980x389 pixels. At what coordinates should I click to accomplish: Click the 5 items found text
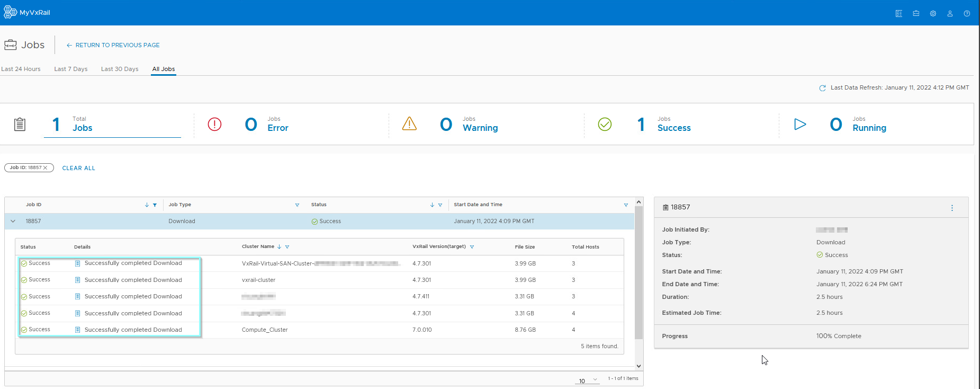tap(599, 346)
